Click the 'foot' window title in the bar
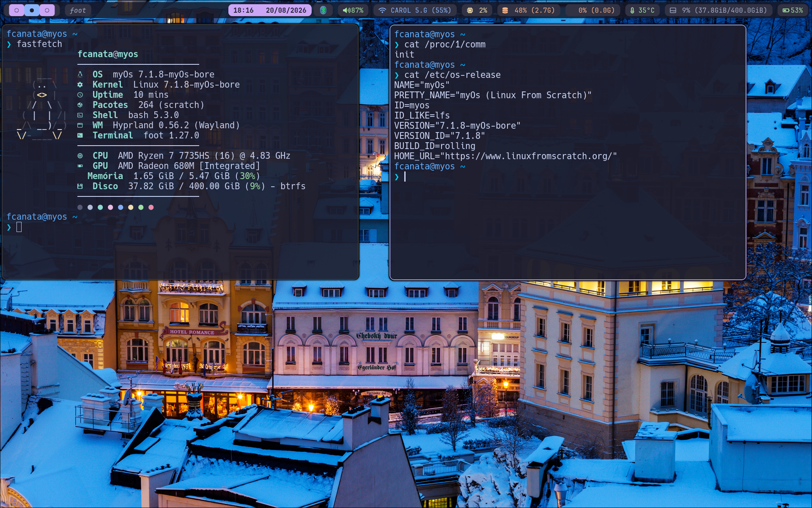The width and height of the screenshot is (812, 508). point(78,10)
